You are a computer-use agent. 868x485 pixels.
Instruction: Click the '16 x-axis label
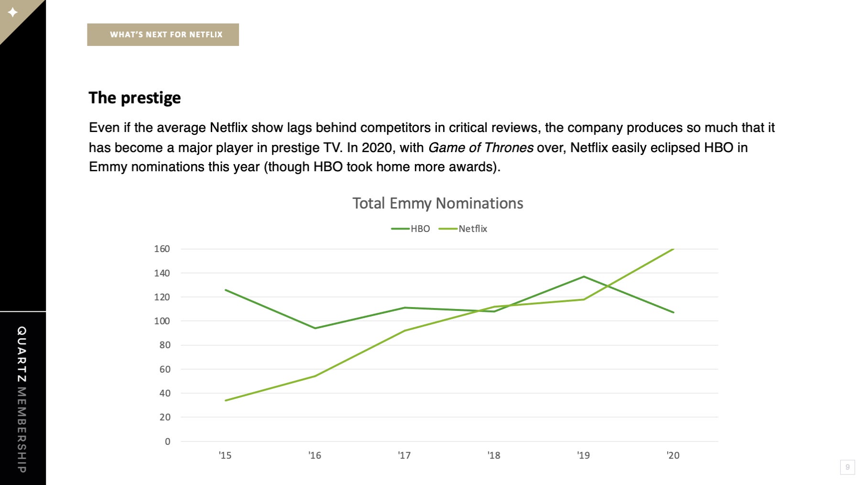click(315, 455)
